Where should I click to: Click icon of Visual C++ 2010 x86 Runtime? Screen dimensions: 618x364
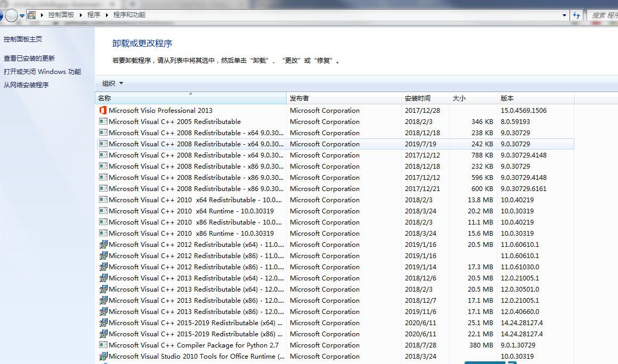point(103,233)
